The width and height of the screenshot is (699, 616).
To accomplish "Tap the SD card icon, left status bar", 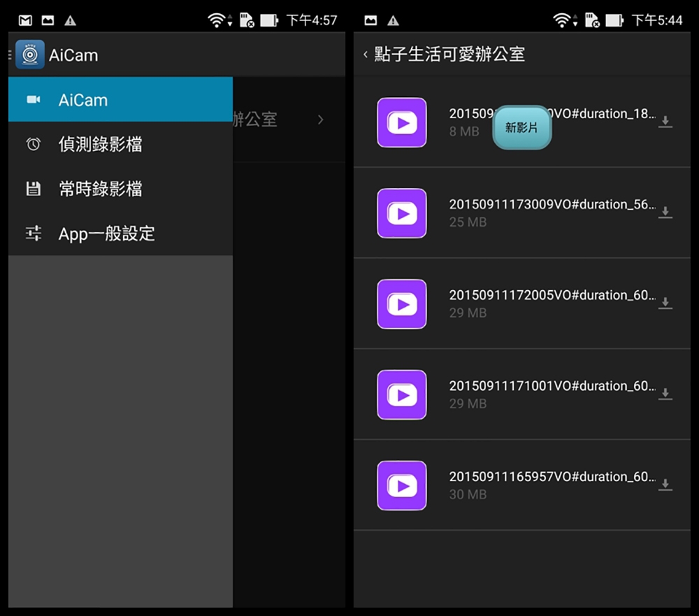I will click(247, 20).
